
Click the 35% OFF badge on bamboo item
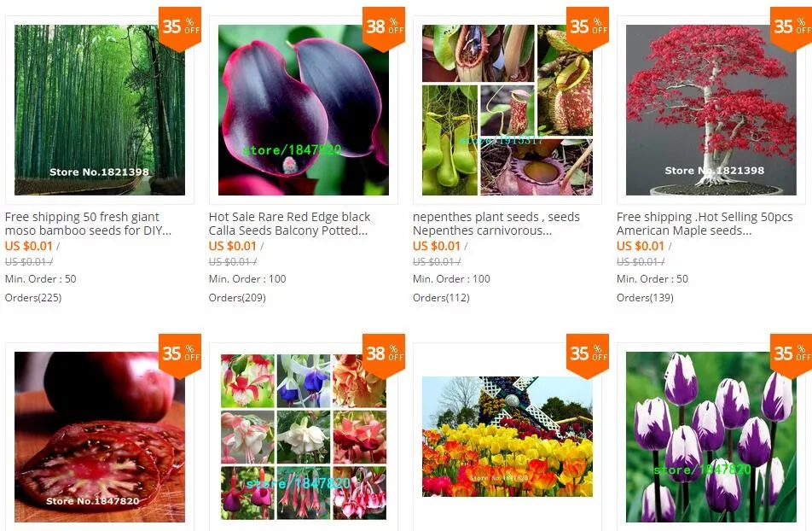[x=180, y=28]
